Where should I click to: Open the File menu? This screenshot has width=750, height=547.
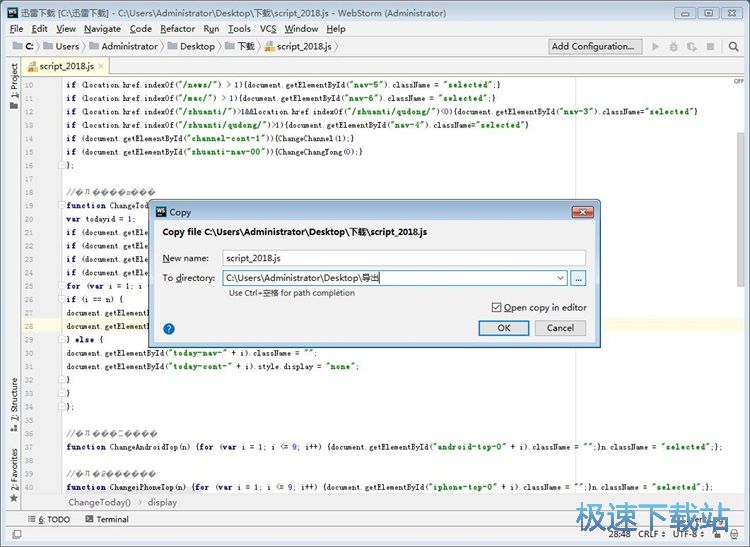(x=16, y=29)
